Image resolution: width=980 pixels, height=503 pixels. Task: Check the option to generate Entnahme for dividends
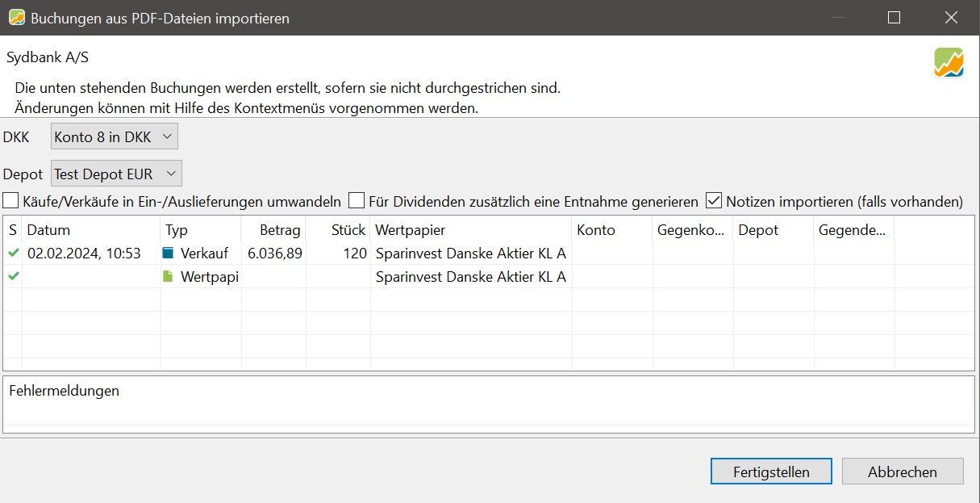(x=357, y=201)
